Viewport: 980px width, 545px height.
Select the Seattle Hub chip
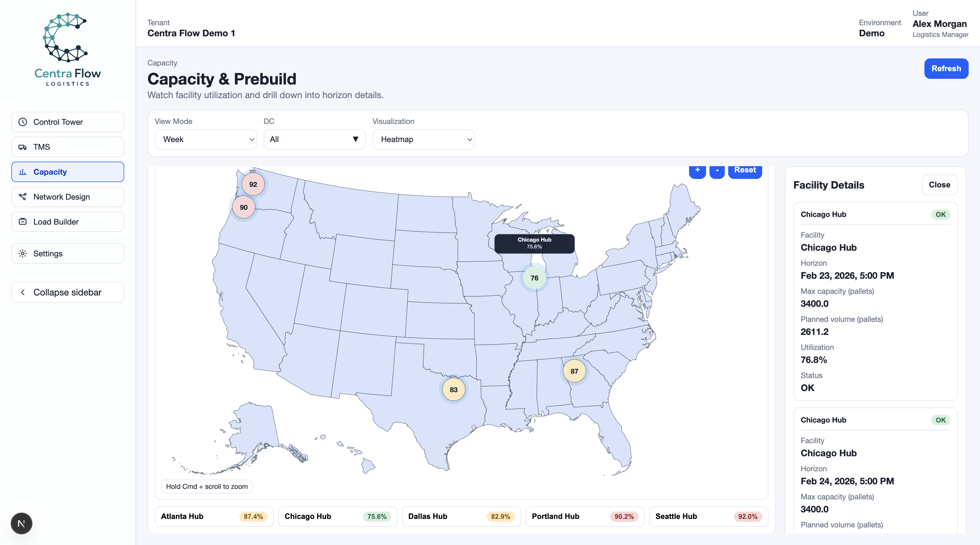(x=708, y=516)
